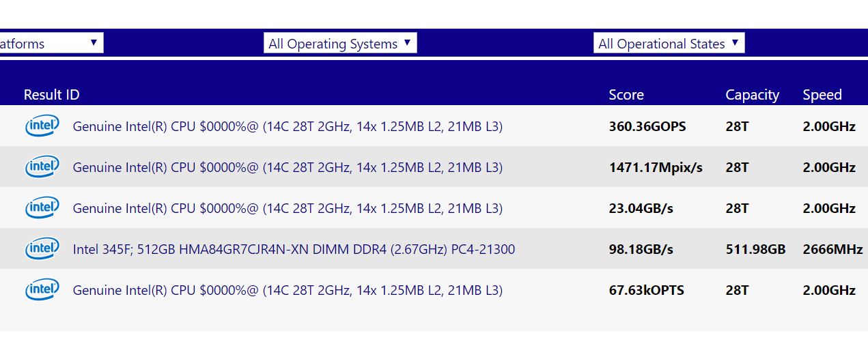This screenshot has height=344, width=868.
Task: Click Intel logo beside the 23.04GB/s result
Action: (x=42, y=208)
